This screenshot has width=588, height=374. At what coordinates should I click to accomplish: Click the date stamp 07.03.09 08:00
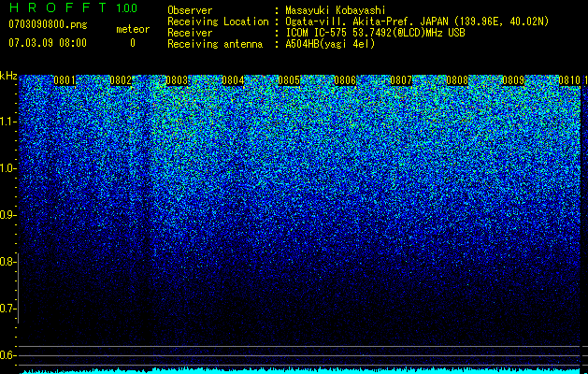click(x=48, y=43)
